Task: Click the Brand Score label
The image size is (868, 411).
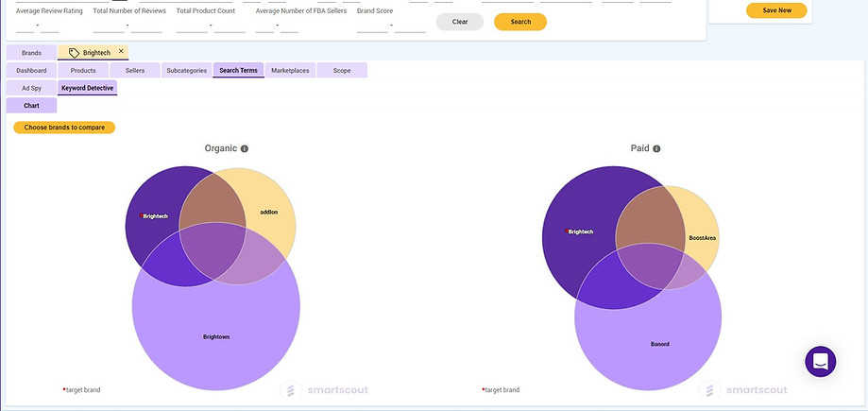Action: click(375, 10)
